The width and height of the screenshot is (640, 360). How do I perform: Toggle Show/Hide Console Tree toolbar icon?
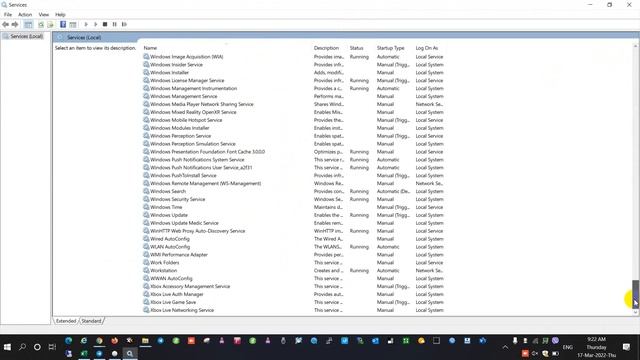click(x=28, y=24)
